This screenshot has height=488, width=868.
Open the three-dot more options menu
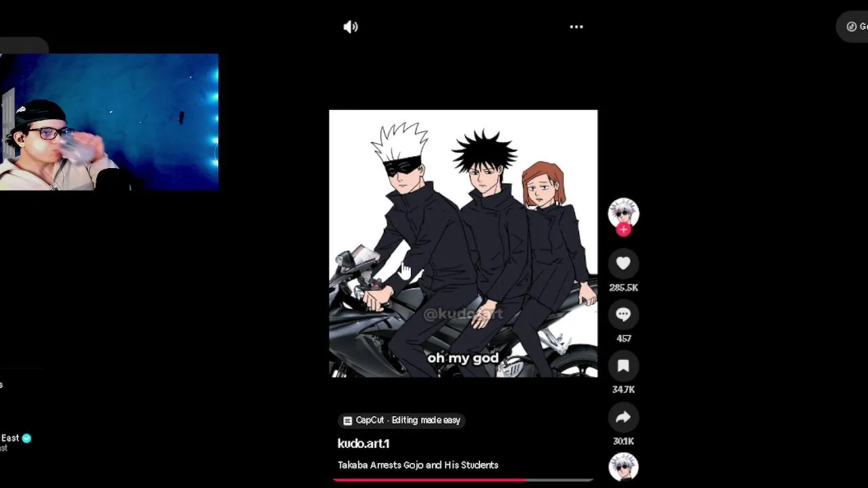tap(576, 27)
